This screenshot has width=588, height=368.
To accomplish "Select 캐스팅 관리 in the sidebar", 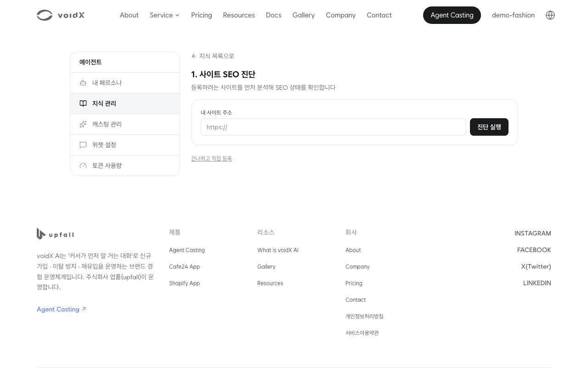I will (125, 124).
